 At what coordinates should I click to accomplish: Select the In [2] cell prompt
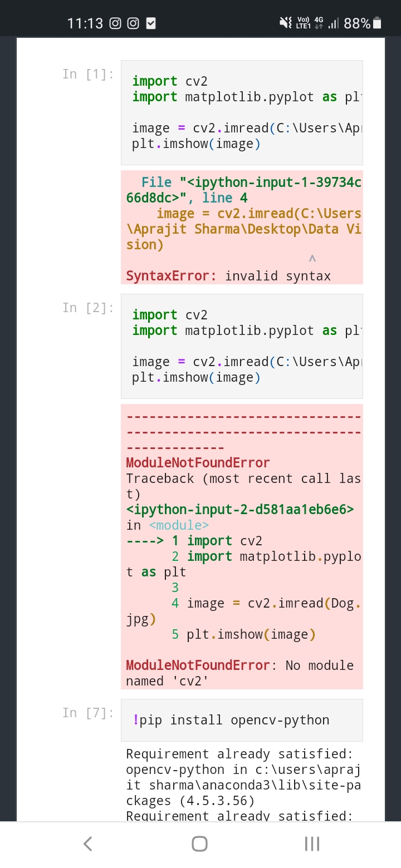[89, 308]
